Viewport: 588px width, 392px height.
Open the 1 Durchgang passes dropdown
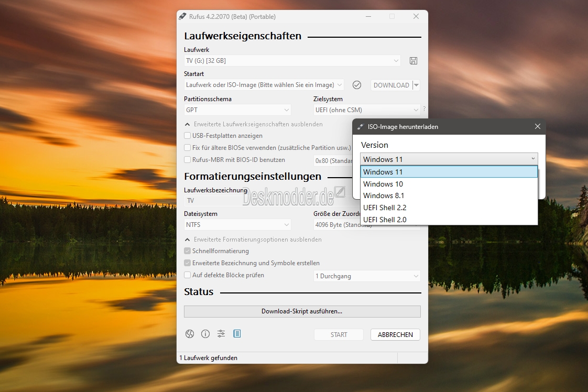(x=367, y=276)
